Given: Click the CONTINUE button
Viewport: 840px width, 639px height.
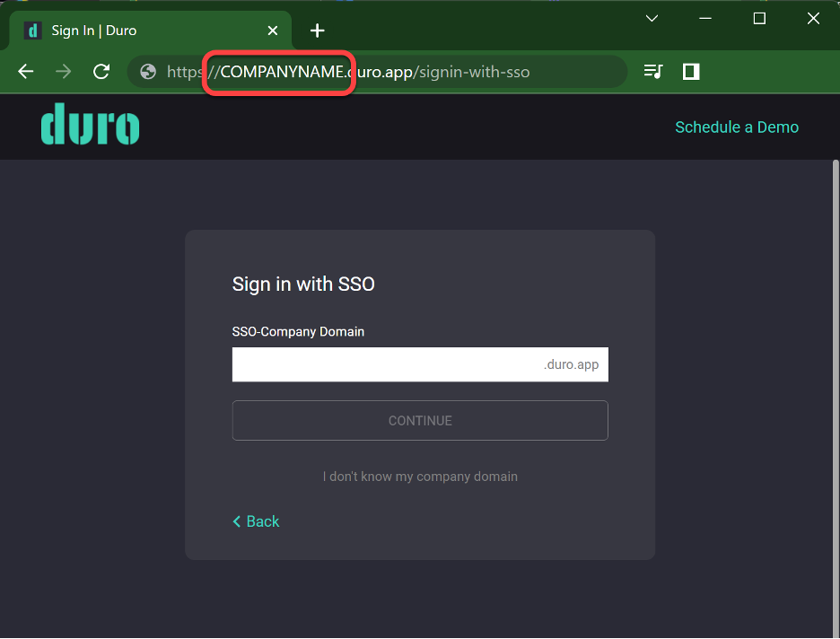Looking at the screenshot, I should 420,420.
